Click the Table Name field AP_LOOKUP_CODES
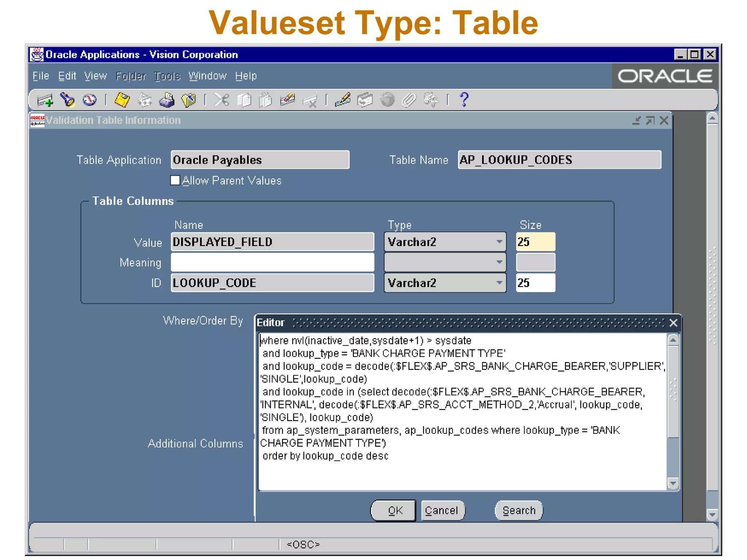Screen dimensions: 747x560 pyautogui.click(x=560, y=160)
